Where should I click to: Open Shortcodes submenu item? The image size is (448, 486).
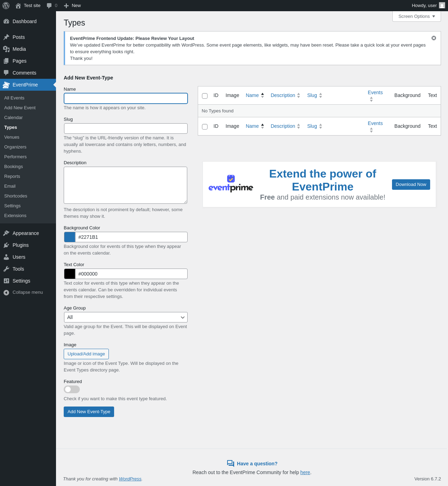16,196
